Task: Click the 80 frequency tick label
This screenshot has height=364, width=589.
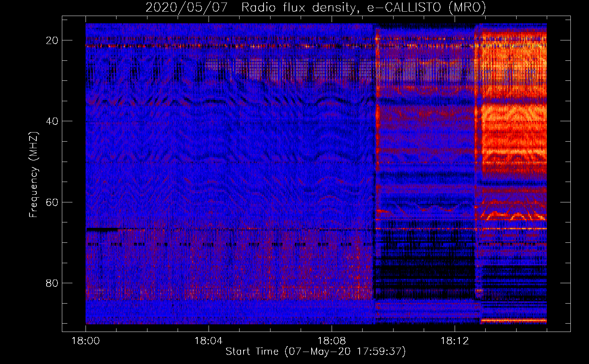Action: (52, 283)
